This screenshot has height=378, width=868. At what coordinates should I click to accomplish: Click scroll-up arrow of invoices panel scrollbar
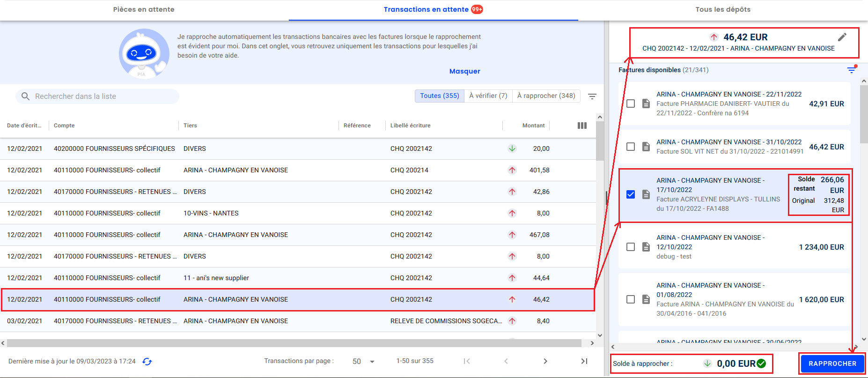(x=864, y=81)
